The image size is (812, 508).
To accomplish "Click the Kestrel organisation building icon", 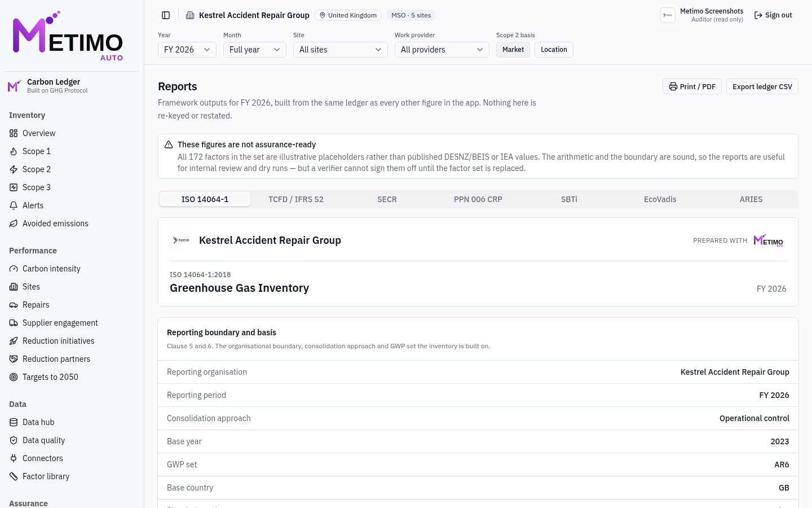I will tap(190, 15).
